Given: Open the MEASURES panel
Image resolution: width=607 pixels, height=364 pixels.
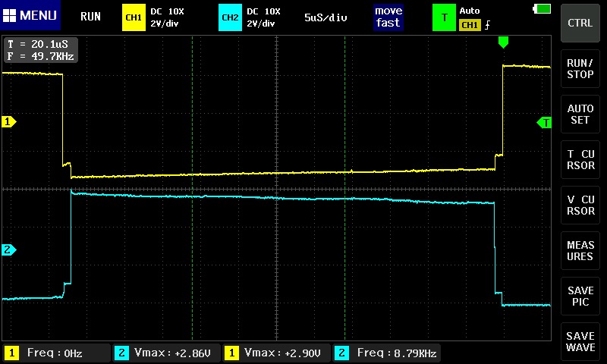Looking at the screenshot, I should click(x=580, y=251).
